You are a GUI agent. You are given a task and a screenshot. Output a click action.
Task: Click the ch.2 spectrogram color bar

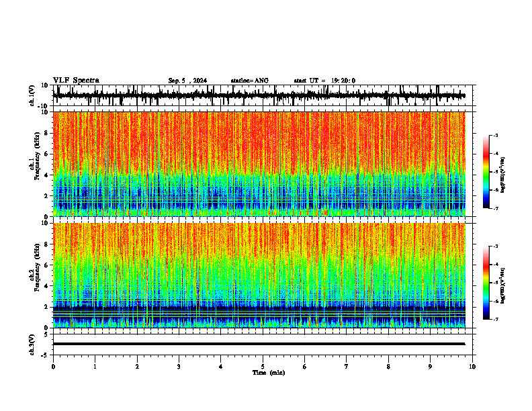tap(486, 283)
